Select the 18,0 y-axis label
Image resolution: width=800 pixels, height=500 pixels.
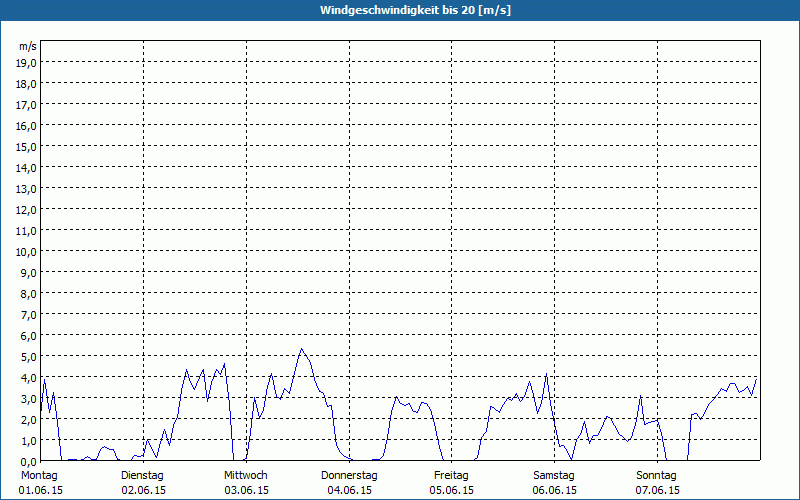[x=27, y=84]
